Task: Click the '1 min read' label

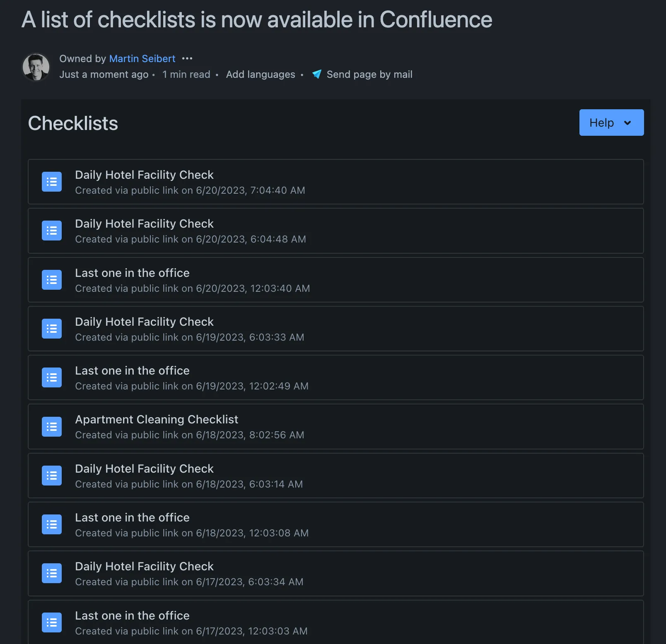Action: [186, 74]
